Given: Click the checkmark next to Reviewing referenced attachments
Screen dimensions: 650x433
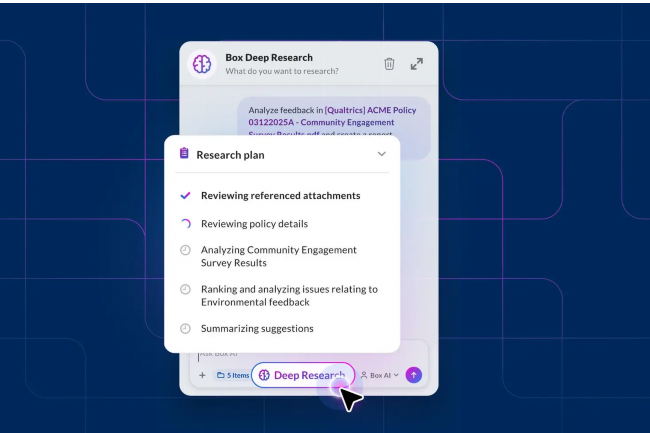Looking at the screenshot, I should (185, 195).
